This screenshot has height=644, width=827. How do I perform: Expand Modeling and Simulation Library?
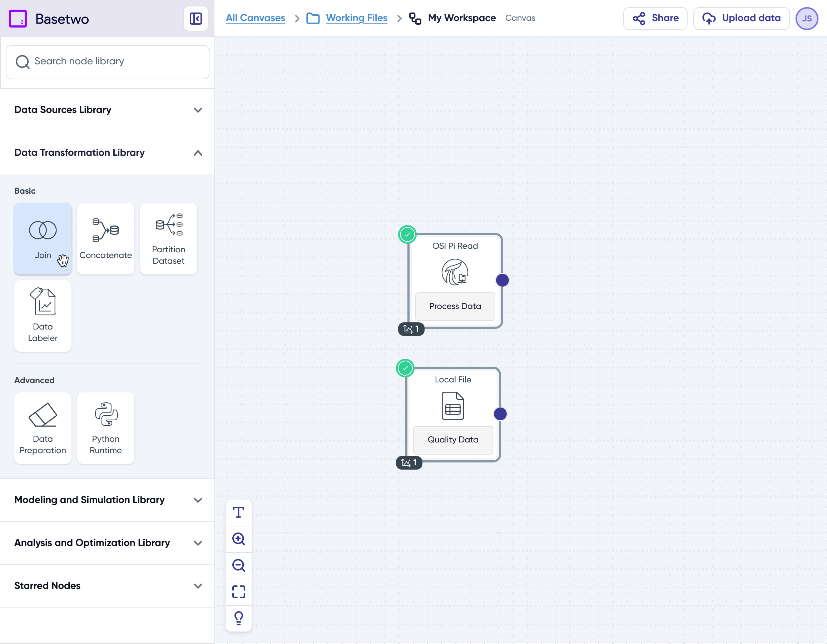pos(198,500)
